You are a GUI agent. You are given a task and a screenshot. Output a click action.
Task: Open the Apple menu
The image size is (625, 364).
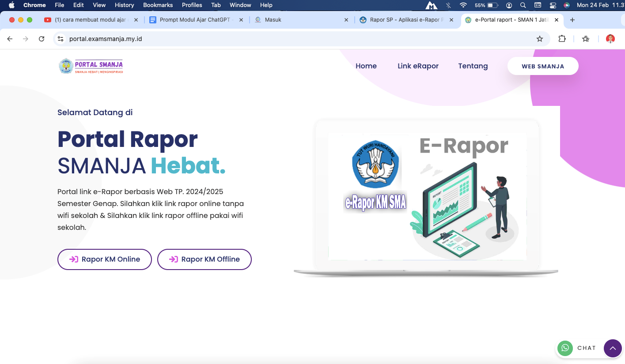pos(12,5)
